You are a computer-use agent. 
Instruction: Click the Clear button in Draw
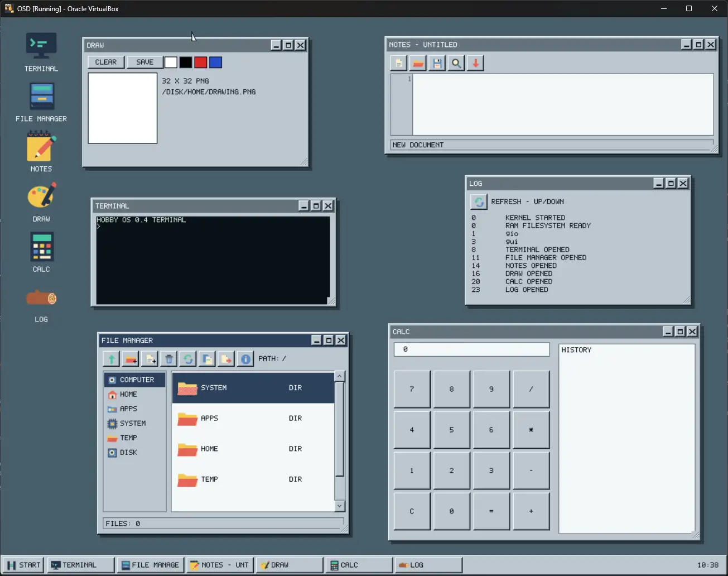(x=106, y=62)
